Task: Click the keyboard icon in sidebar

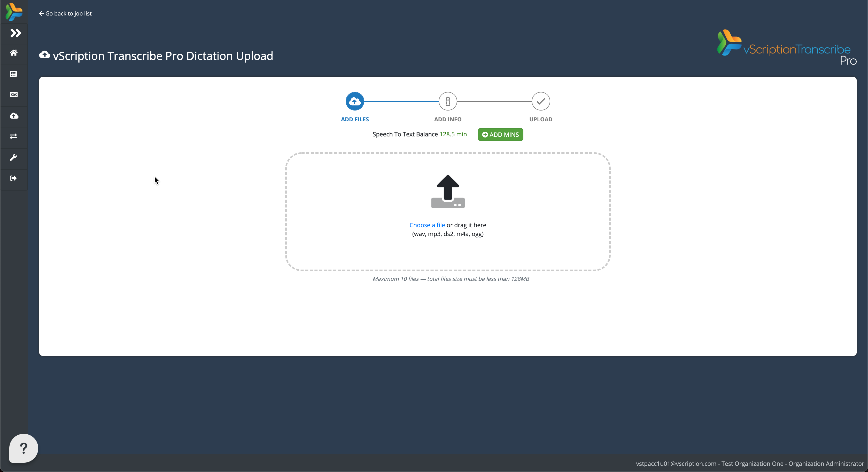Action: [14, 95]
